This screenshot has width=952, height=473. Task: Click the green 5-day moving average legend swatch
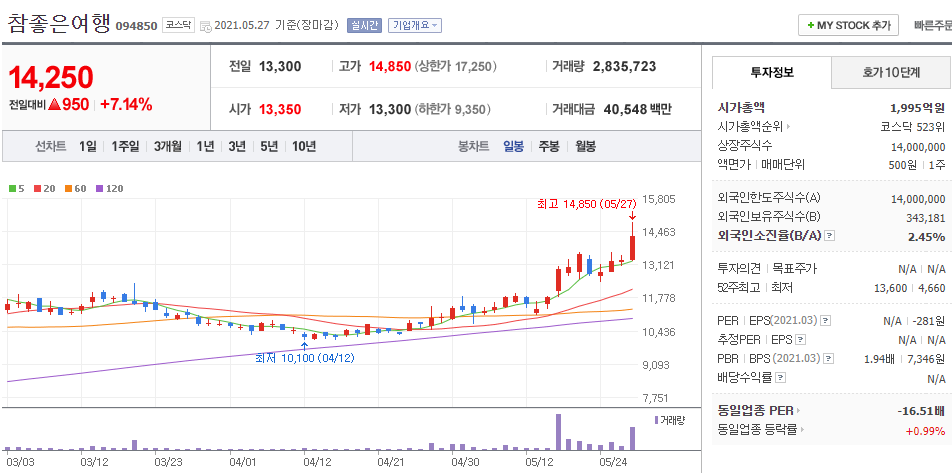click(x=12, y=188)
